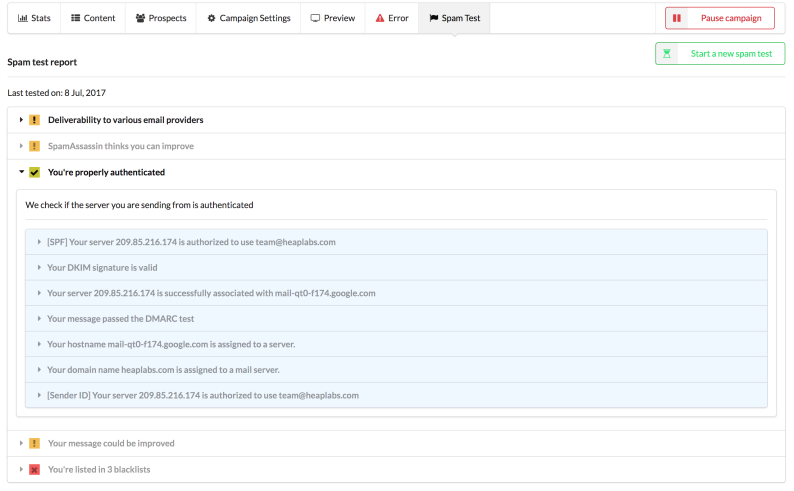Go to Campaign Settings tab
Image resolution: width=794 pixels, height=491 pixels.
point(249,18)
